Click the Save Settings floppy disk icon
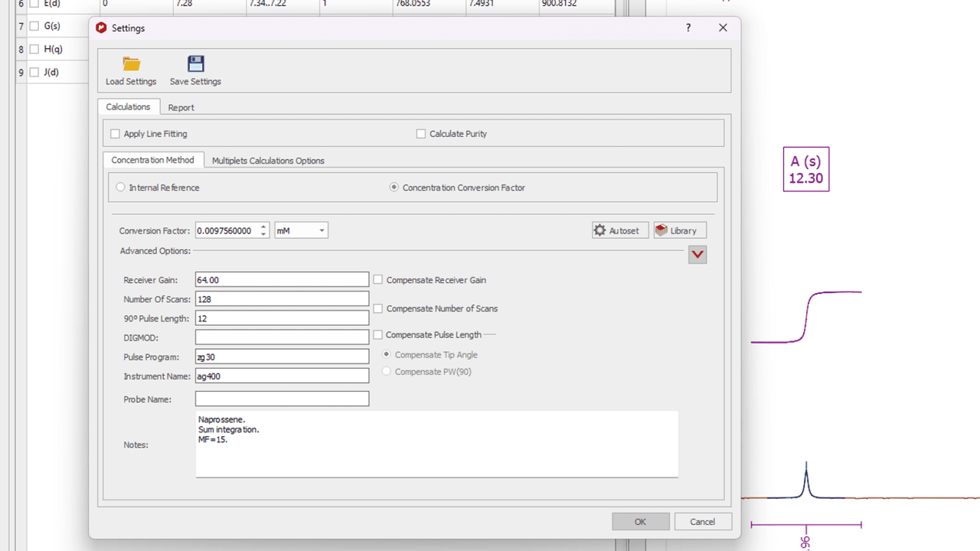This screenshot has width=980, height=551. pos(196,64)
